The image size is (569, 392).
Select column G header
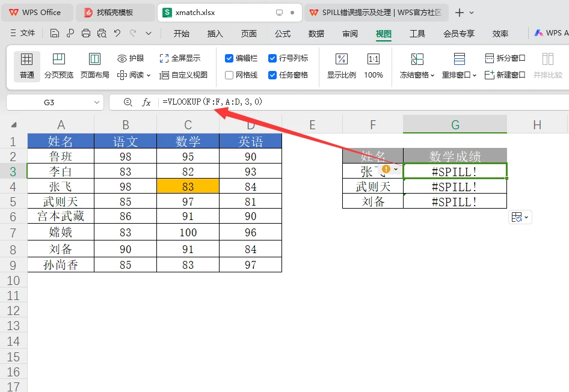(x=455, y=124)
